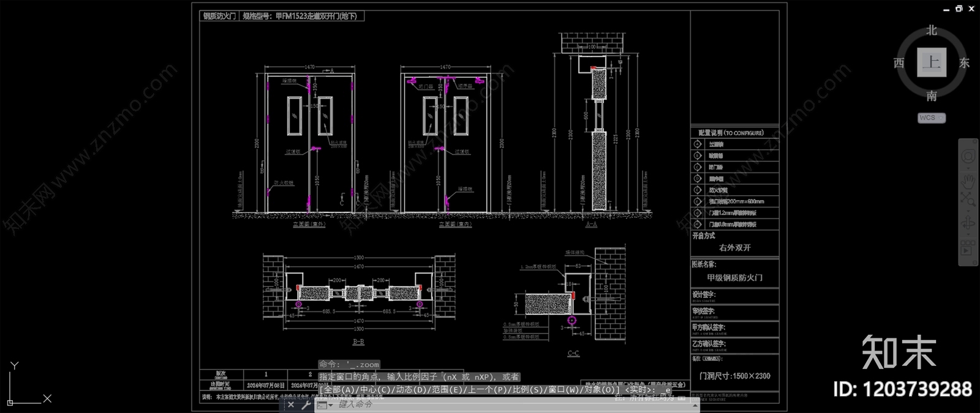This screenshot has width=980, height=413.
Task: Minimize the drawing window
Action: click(x=947, y=9)
